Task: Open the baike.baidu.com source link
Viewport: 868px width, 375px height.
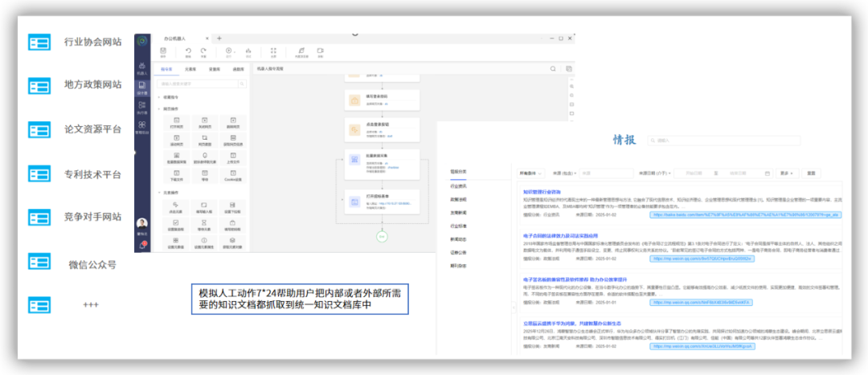Action: click(x=746, y=214)
